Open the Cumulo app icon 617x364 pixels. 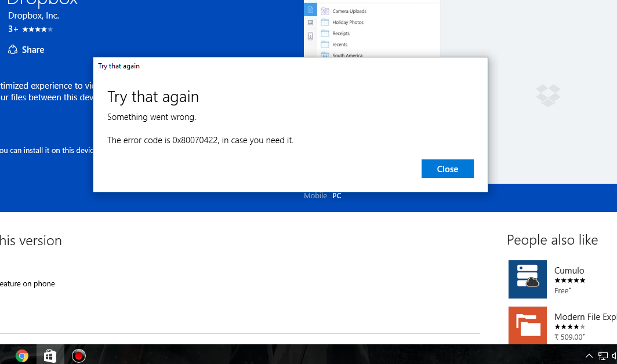[527, 279]
